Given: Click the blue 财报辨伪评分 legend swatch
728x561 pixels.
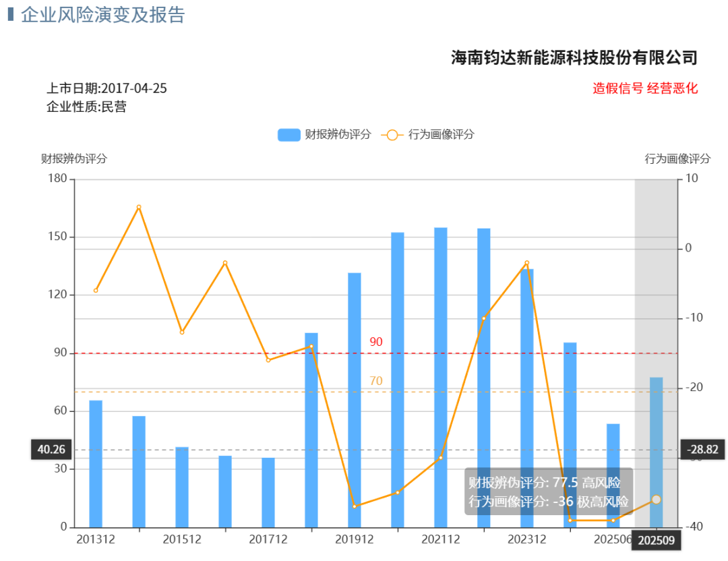Looking at the screenshot, I should click(x=289, y=135).
